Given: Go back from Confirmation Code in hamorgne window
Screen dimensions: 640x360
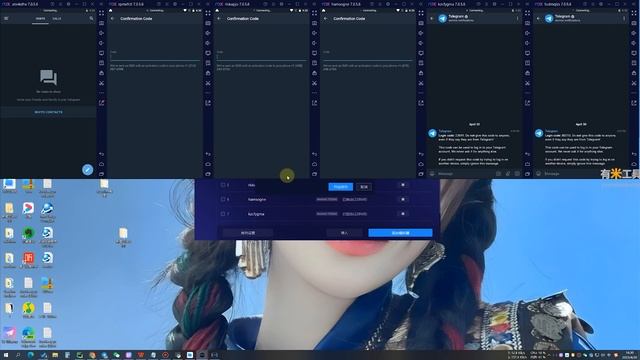Looking at the screenshot, I should point(326,18).
